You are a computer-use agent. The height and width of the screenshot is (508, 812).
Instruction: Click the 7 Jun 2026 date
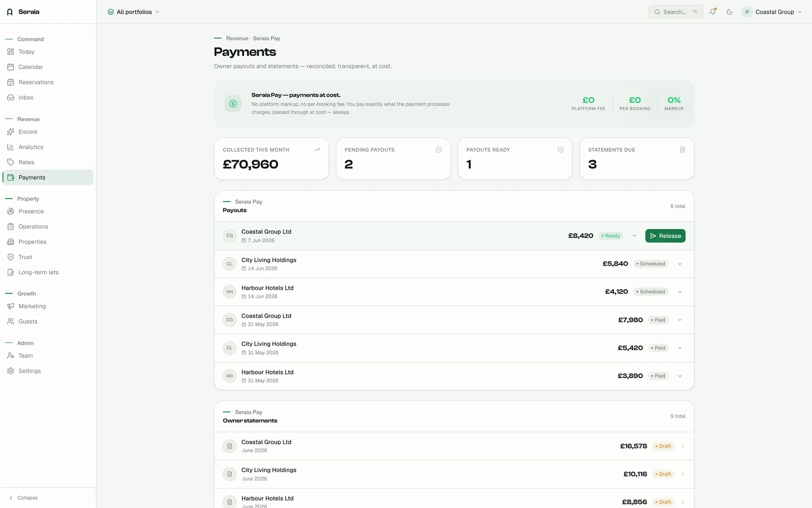(261, 241)
